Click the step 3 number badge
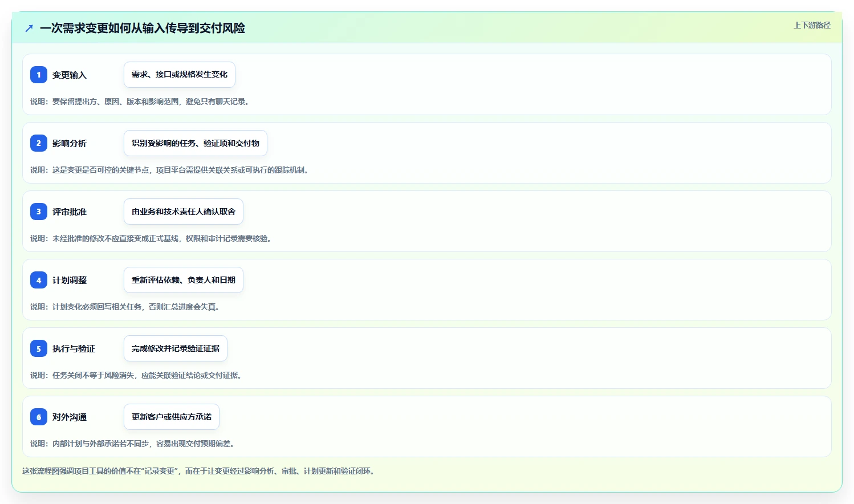The height and width of the screenshot is (504, 854). 39,212
